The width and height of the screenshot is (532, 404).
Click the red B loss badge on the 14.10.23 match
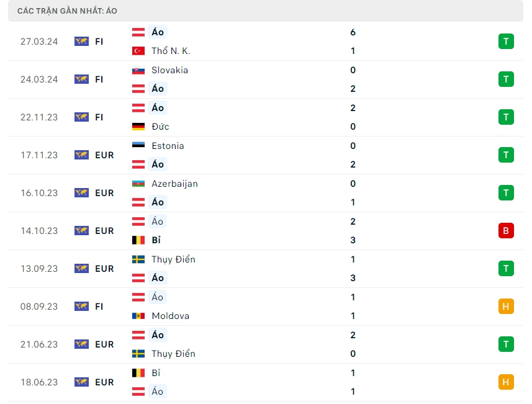pos(506,231)
